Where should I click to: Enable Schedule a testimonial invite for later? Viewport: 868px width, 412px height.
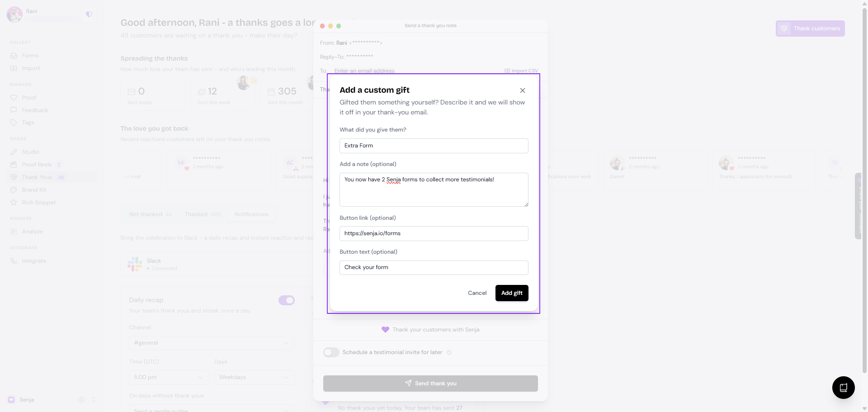click(331, 352)
